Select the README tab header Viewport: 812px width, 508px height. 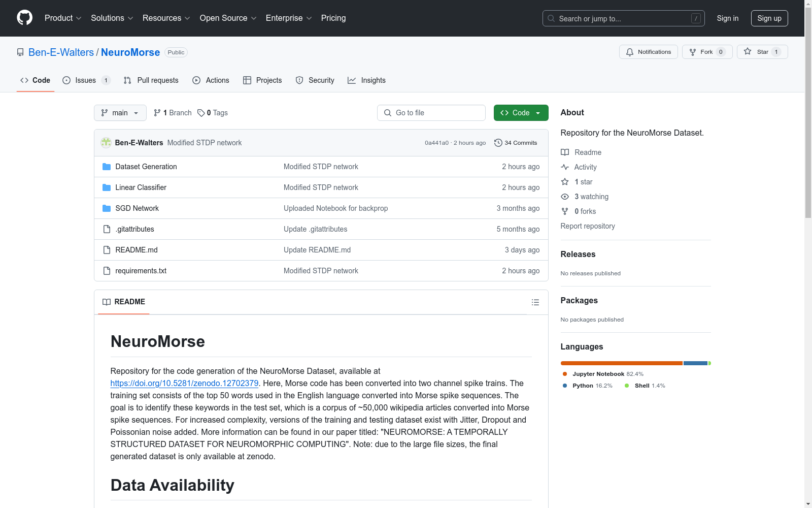point(124,302)
